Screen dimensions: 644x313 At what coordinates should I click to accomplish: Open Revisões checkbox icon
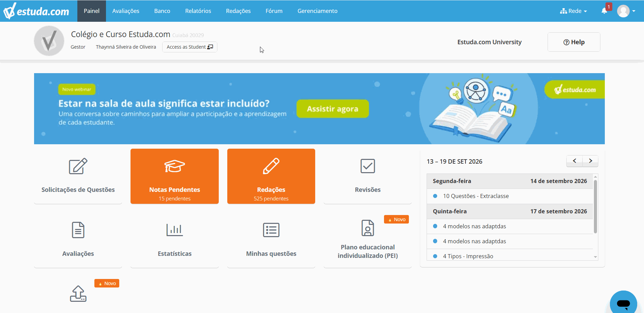tap(368, 166)
